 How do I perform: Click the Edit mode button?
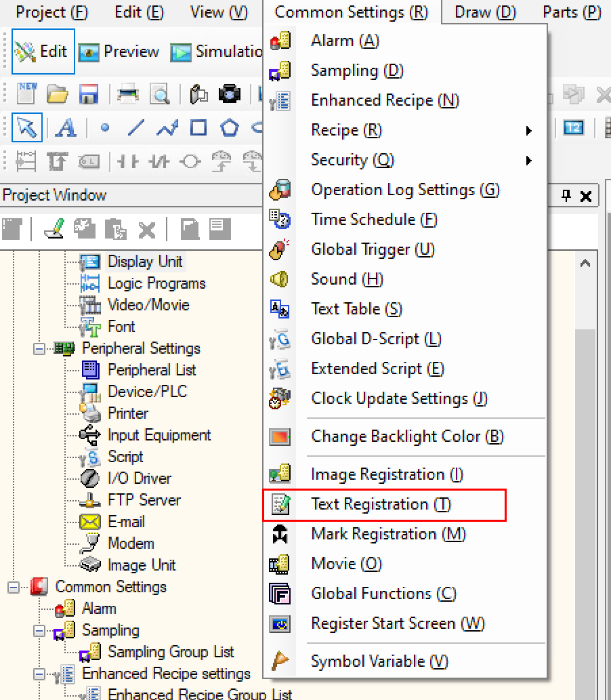pyautogui.click(x=43, y=52)
